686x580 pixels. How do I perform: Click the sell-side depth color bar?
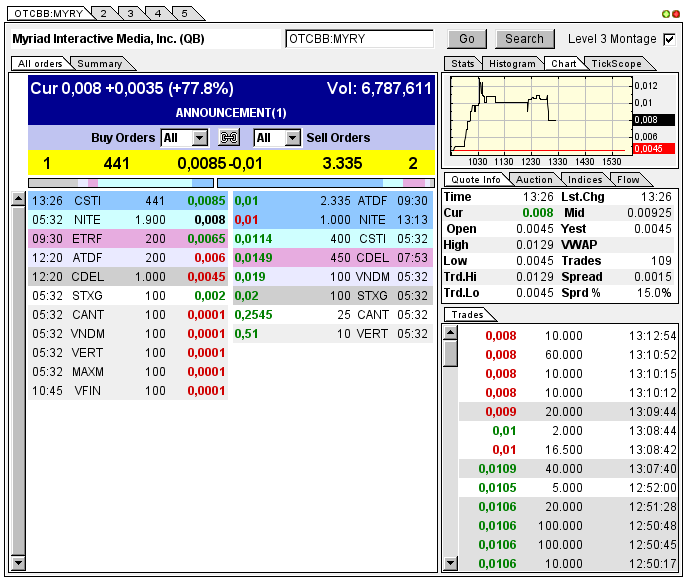[x=326, y=183]
